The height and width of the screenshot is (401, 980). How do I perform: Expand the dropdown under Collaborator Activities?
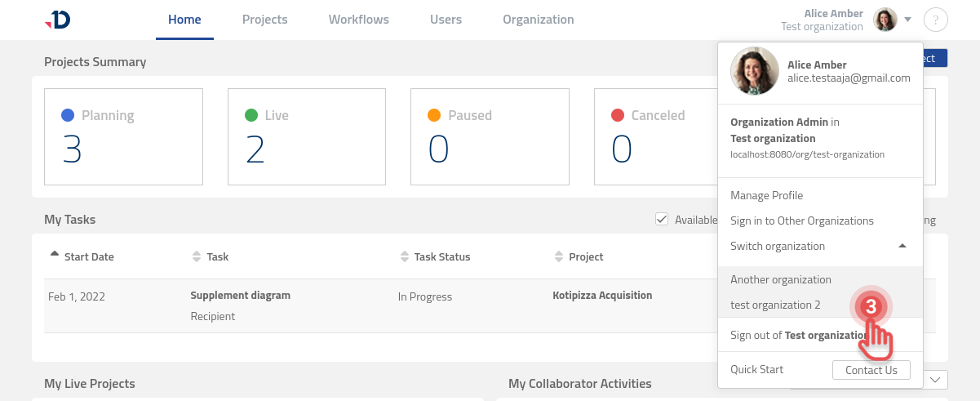point(934,380)
